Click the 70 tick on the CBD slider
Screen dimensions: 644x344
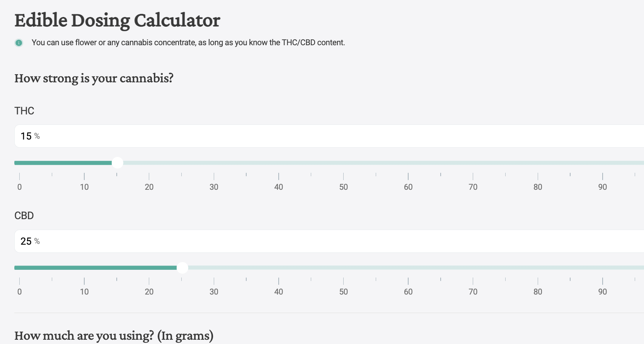[473, 280]
